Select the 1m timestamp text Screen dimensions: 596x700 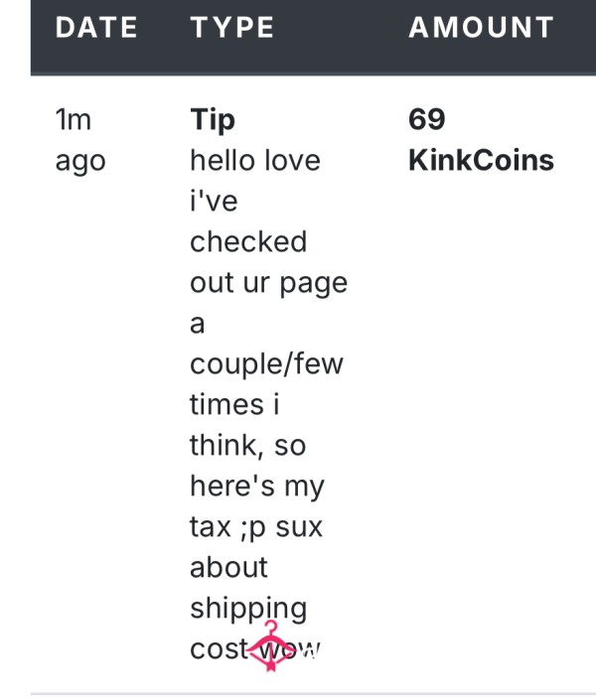pyautogui.click(x=74, y=119)
